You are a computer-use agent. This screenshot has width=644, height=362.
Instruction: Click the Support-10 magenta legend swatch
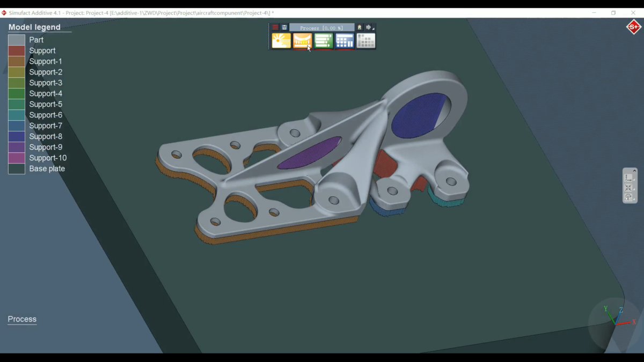(x=17, y=158)
